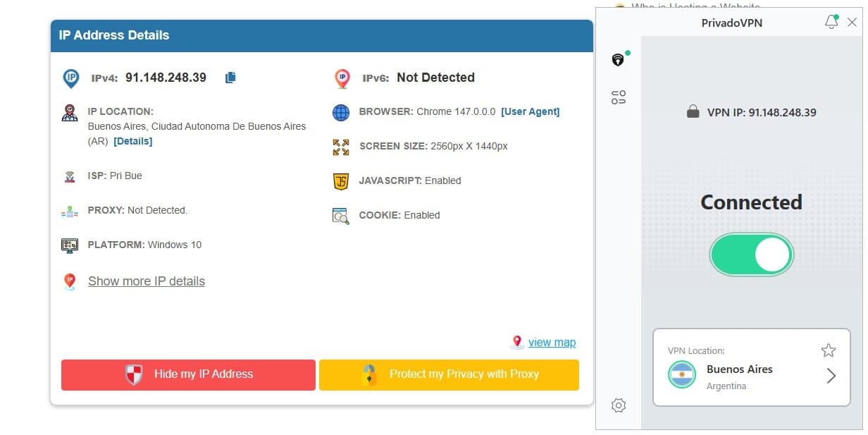Click Show more IP details link
868x435 pixels.
coord(147,281)
